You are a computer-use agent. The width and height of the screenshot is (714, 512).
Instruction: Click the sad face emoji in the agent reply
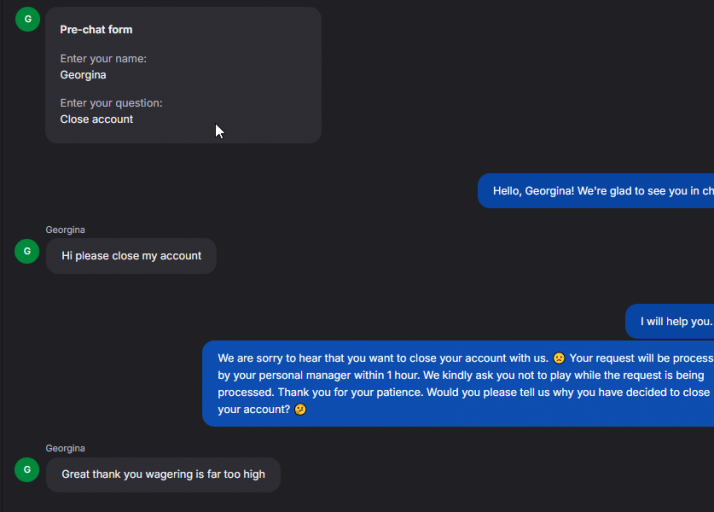coord(559,358)
